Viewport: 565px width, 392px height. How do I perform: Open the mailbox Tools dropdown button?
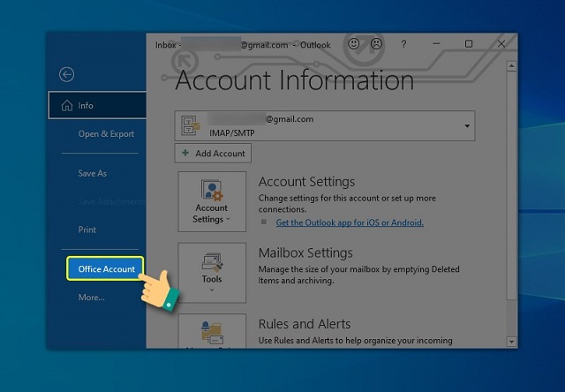click(212, 273)
